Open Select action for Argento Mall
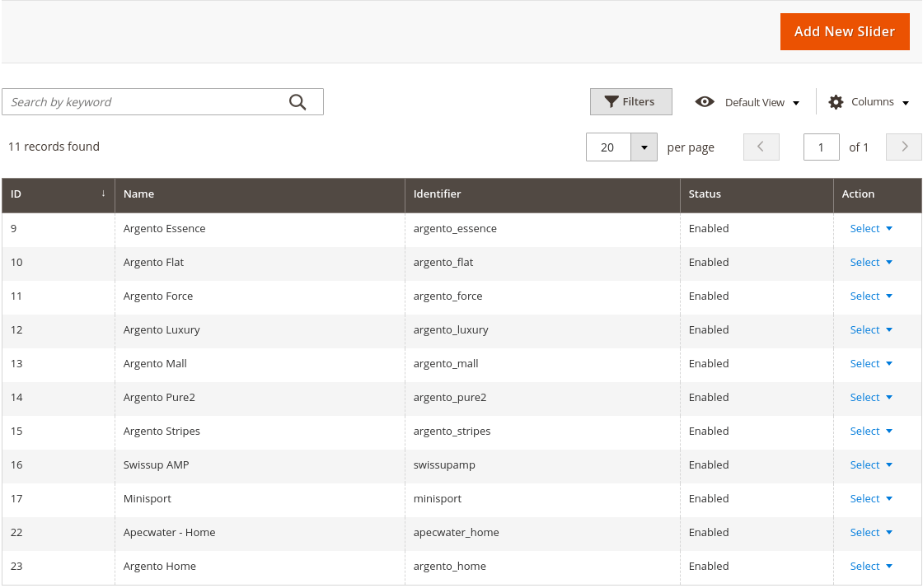Image resolution: width=923 pixels, height=588 pixels. 871,364
